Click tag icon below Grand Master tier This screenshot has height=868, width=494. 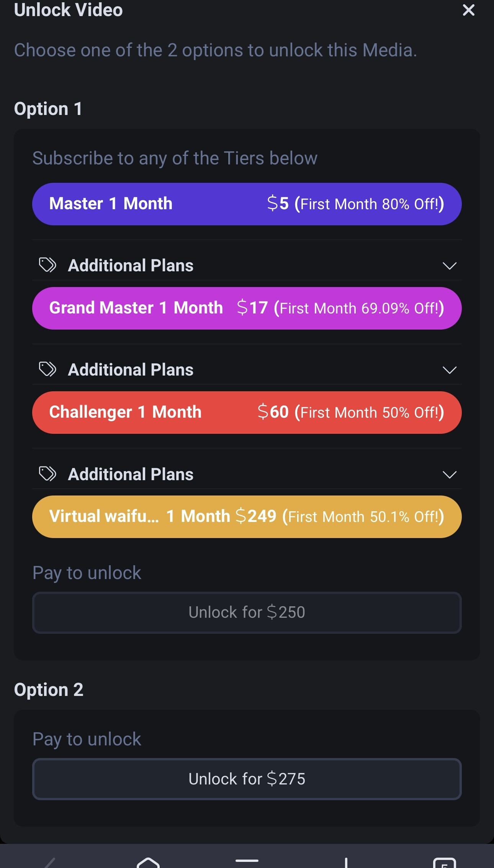(x=48, y=369)
